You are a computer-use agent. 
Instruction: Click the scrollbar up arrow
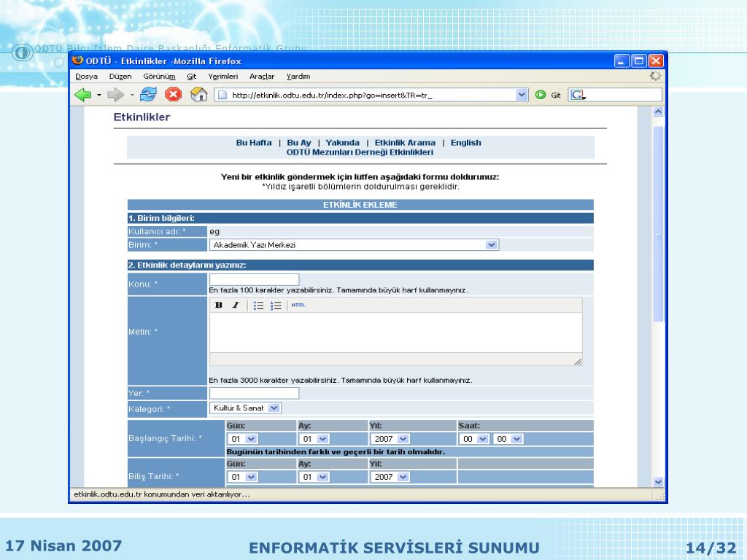tap(659, 112)
